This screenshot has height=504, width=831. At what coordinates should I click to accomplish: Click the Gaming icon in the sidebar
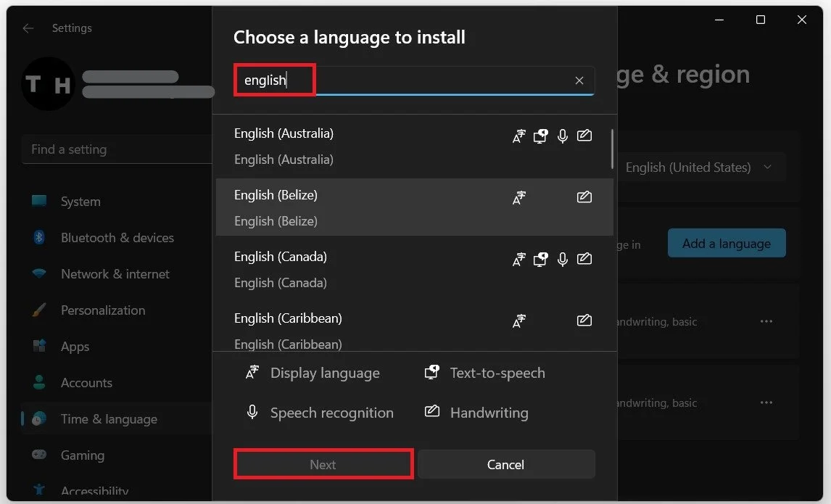coord(38,455)
